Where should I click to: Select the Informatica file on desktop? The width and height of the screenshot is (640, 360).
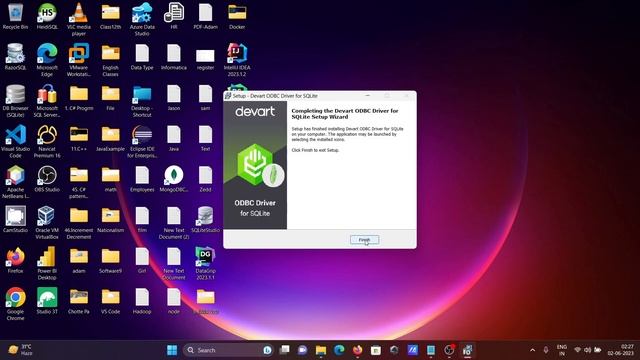pyautogui.click(x=174, y=57)
